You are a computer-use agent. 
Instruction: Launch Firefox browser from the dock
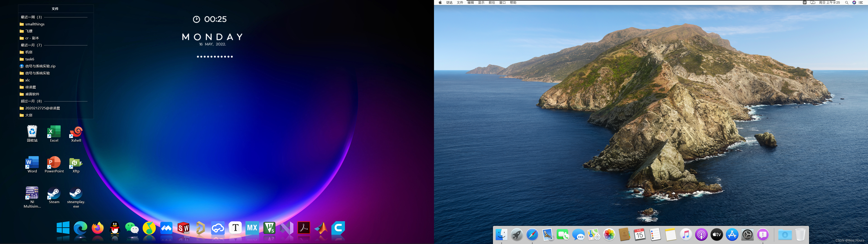[x=98, y=228]
